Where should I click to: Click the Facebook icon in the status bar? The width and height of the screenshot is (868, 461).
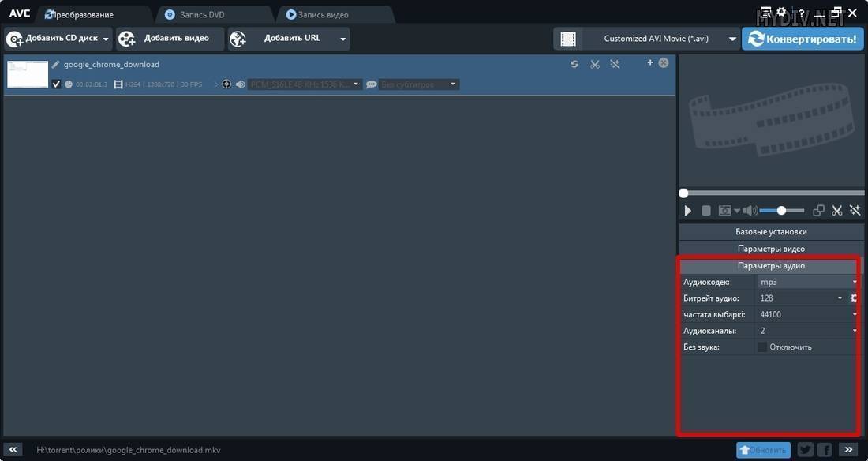[x=825, y=450]
